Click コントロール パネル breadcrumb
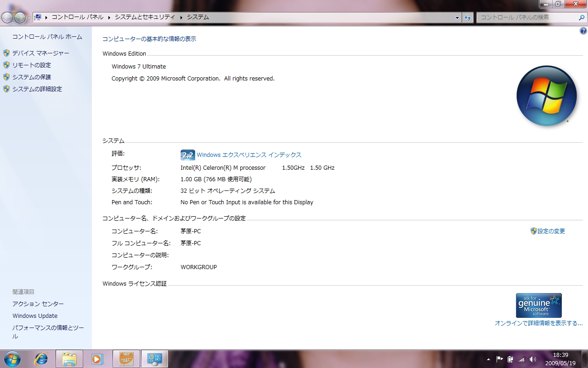Image resolution: width=588 pixels, height=368 pixels. point(77,17)
